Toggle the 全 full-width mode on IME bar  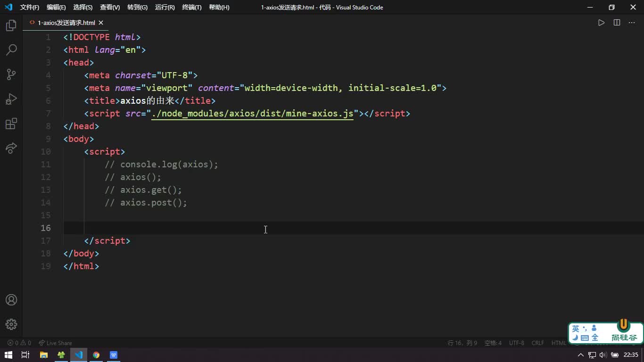tap(595, 337)
